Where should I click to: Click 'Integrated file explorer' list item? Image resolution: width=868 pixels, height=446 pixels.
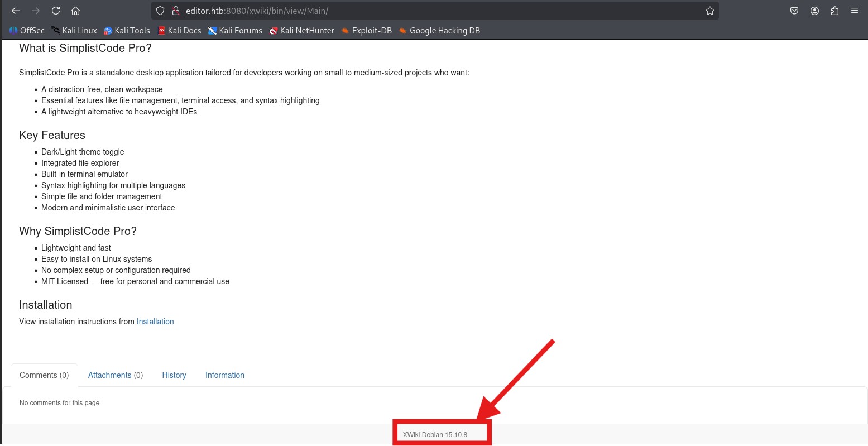coord(80,163)
